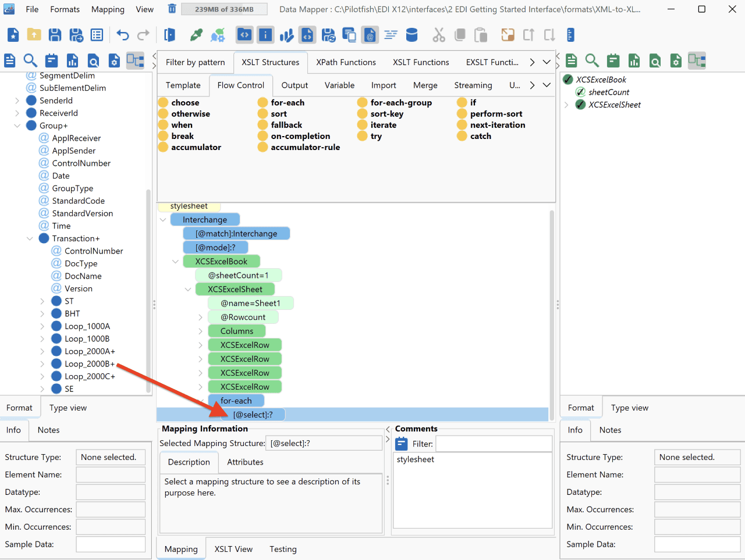The image size is (745, 560).
Task: Select the accumulator-rule item
Action: coord(299,147)
